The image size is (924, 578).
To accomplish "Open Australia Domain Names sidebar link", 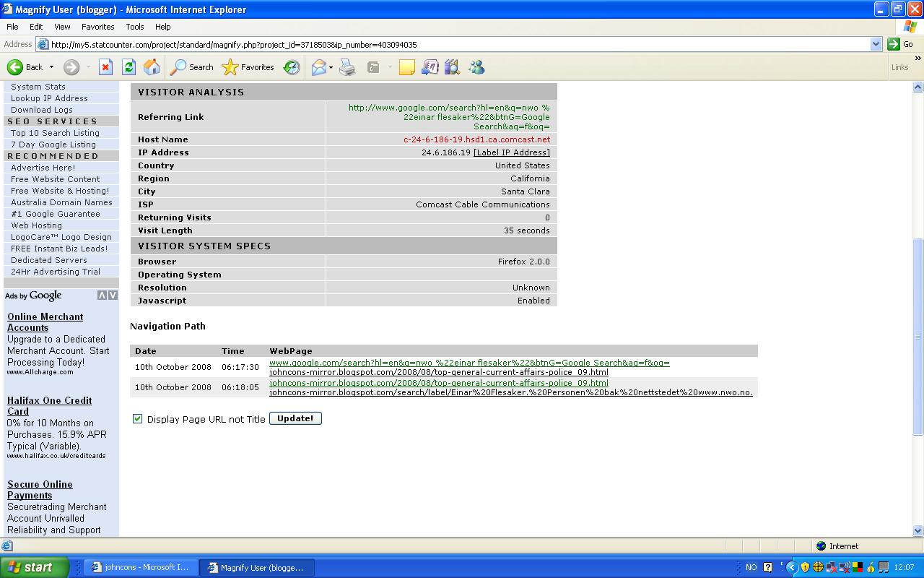I will tap(61, 202).
